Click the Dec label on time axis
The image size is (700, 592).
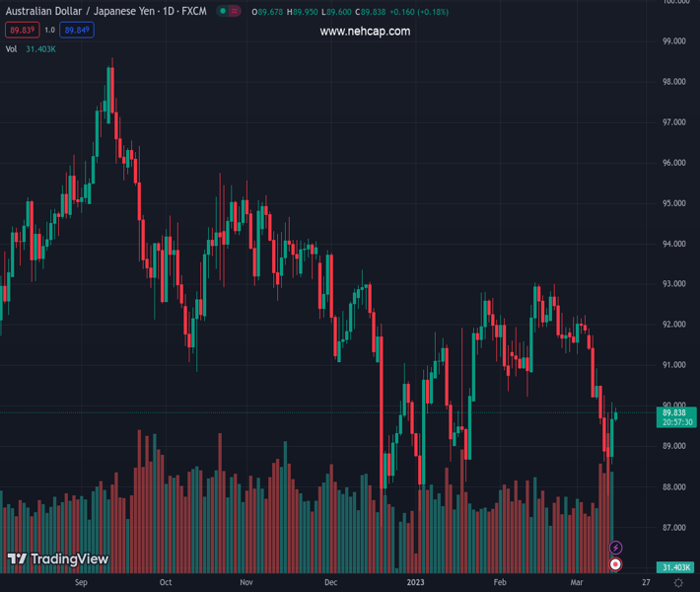click(330, 582)
